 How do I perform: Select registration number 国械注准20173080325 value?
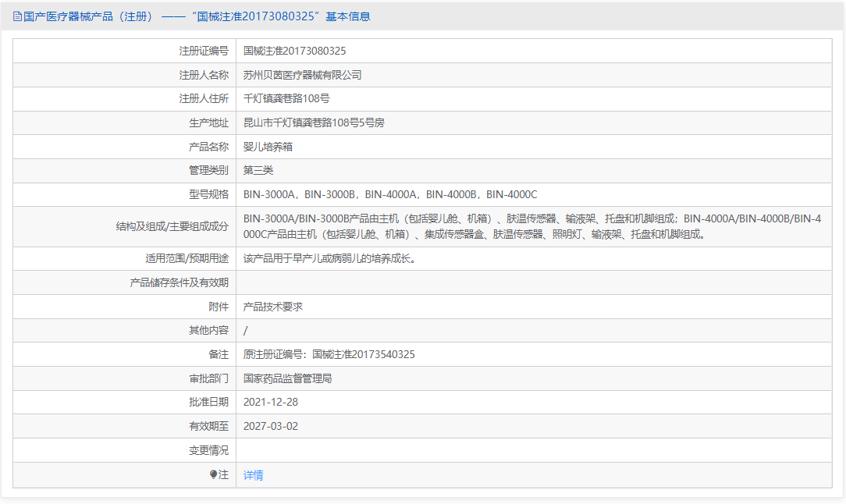294,51
